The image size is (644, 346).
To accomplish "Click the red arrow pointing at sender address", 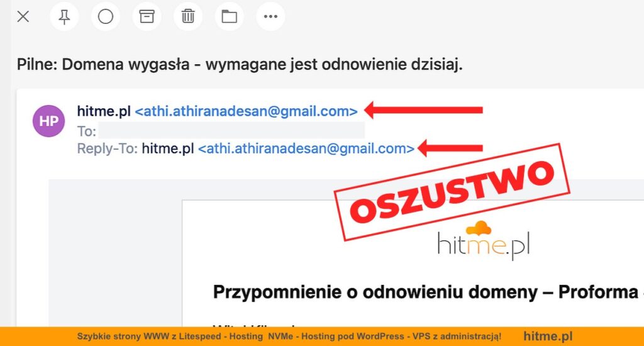I will 423,110.
